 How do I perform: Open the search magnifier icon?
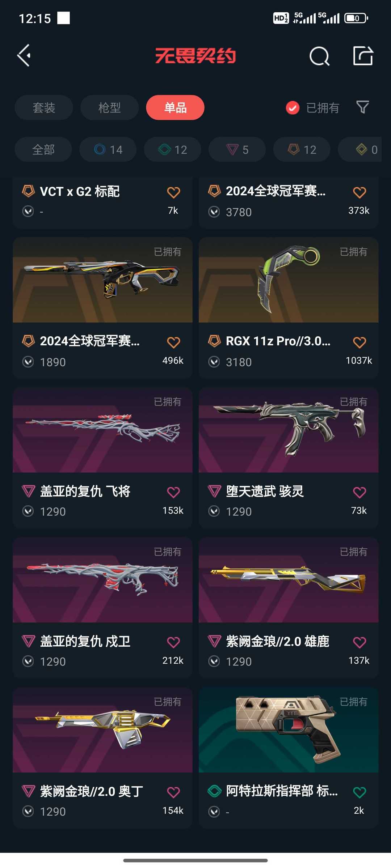(319, 56)
